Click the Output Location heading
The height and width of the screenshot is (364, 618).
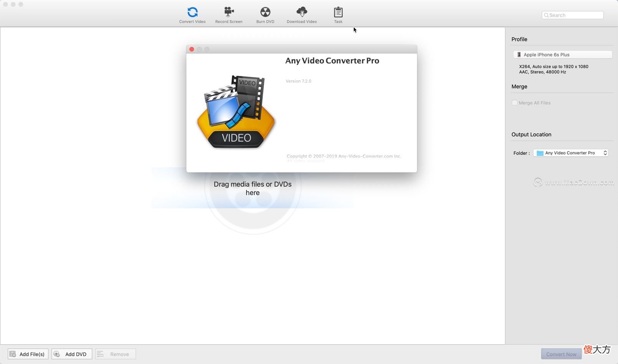pos(531,134)
